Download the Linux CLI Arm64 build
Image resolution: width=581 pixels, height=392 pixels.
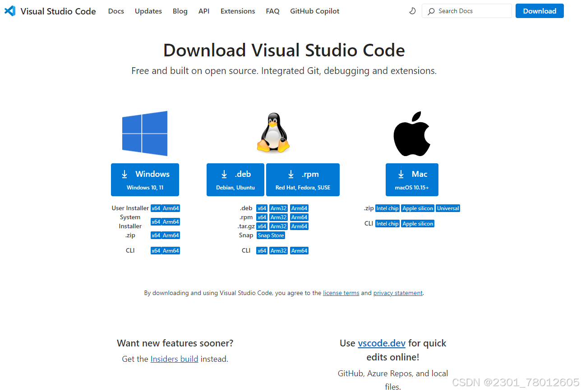click(299, 251)
